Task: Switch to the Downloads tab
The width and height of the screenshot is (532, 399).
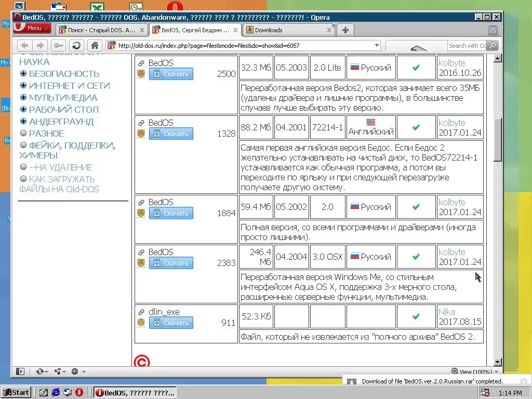Action: click(x=289, y=30)
